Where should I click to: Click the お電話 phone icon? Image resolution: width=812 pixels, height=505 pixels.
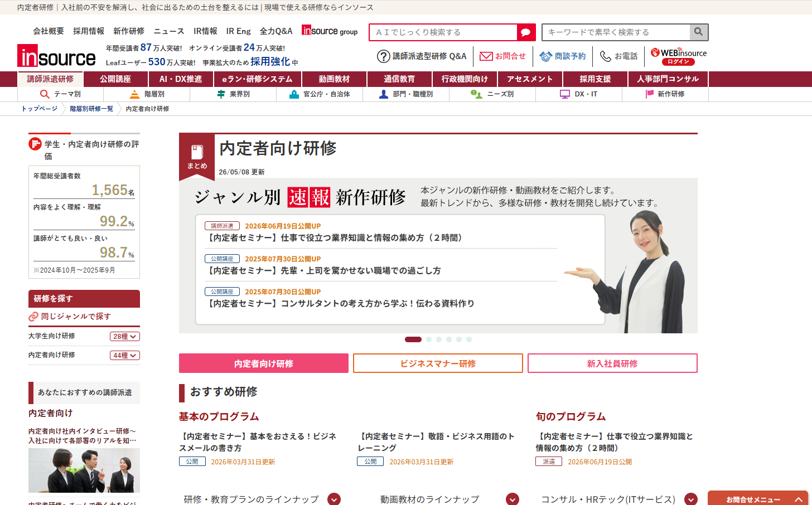(606, 56)
